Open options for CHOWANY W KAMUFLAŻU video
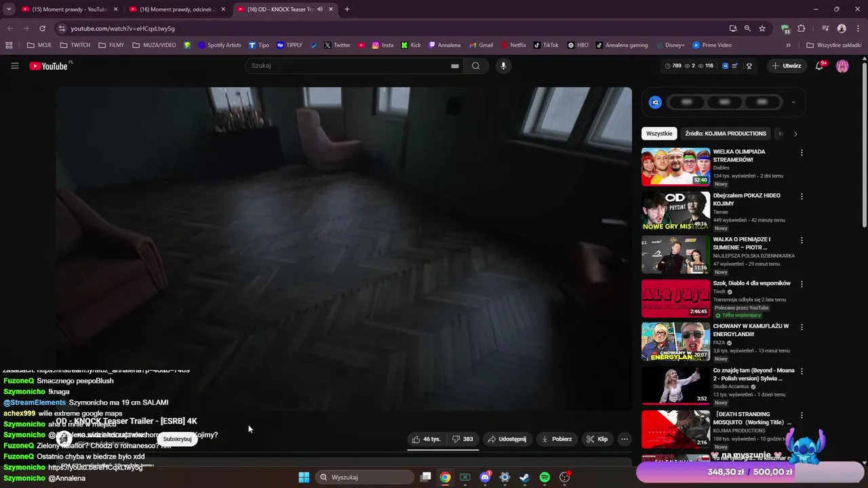Screen dimensions: 868x488 pos(802,327)
